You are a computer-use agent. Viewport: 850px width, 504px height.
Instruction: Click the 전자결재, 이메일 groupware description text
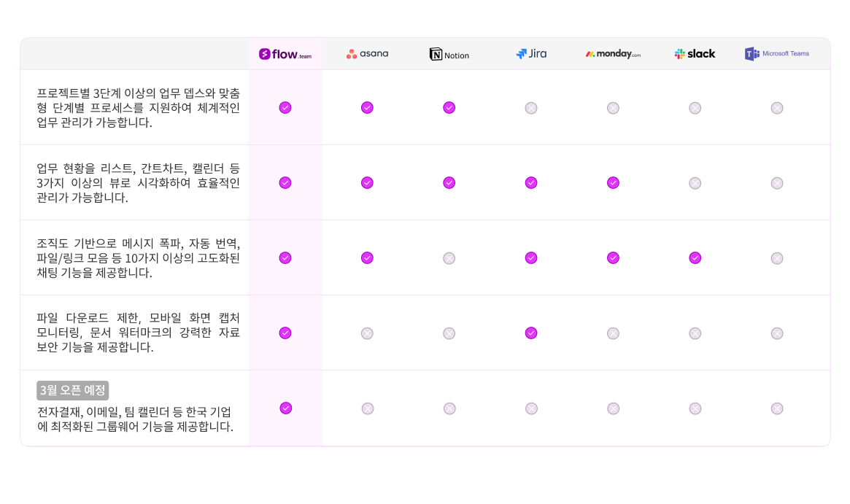136,419
